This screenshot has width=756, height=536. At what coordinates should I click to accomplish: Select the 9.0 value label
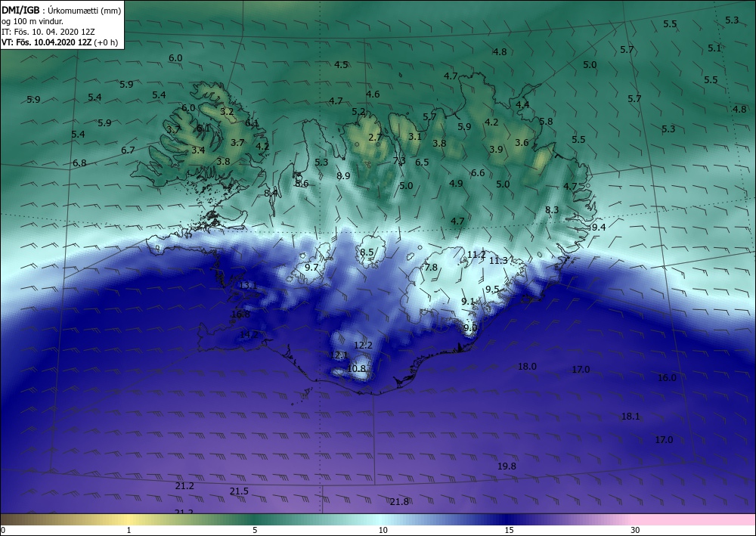click(x=470, y=328)
